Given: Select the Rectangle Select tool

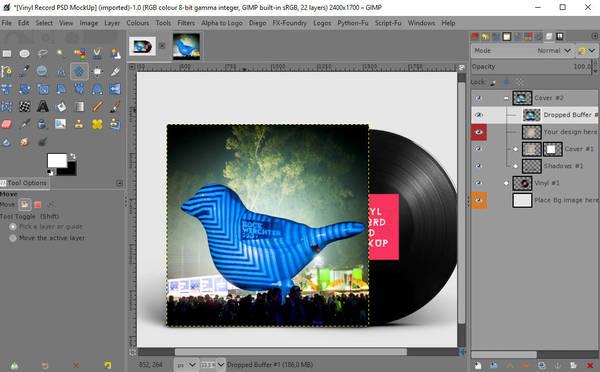Looking at the screenshot, I should [x=7, y=54].
